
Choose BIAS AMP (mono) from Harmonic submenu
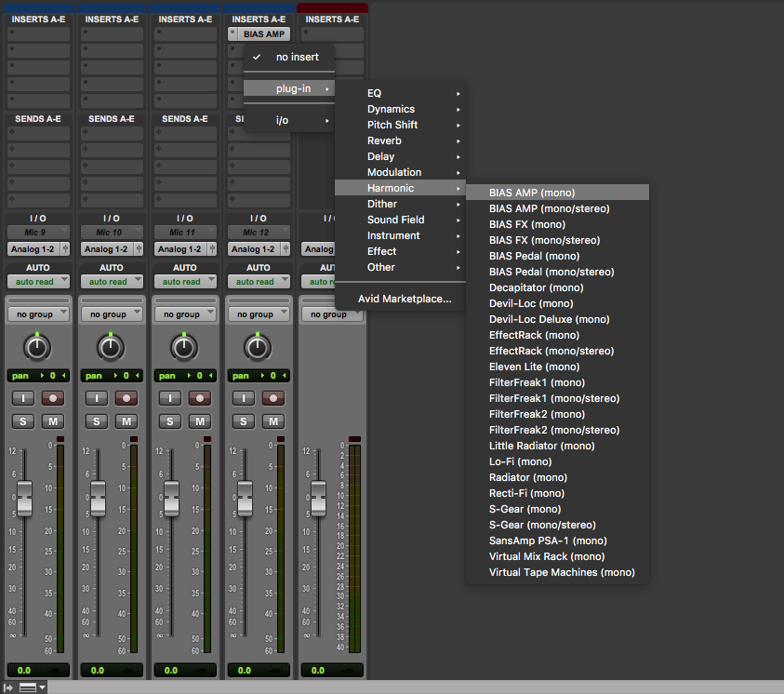tap(557, 193)
